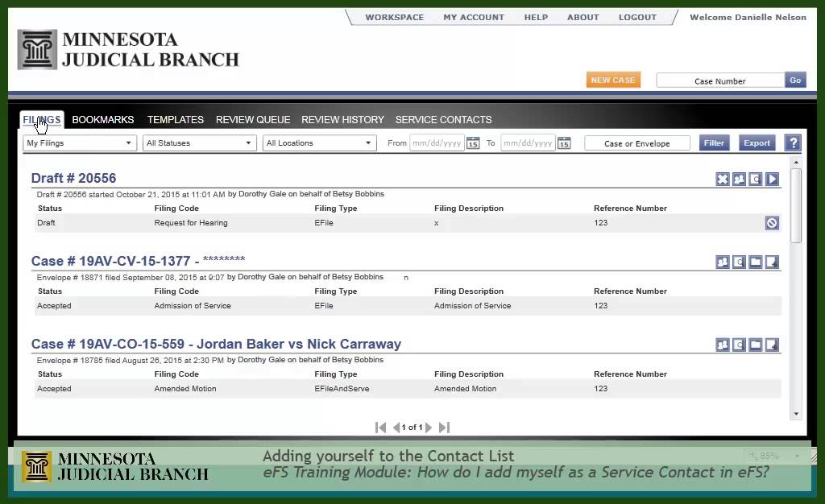File into Case 19AV-CV-15-1377 with page icon
Viewport: 825px width, 504px height.
click(x=772, y=262)
